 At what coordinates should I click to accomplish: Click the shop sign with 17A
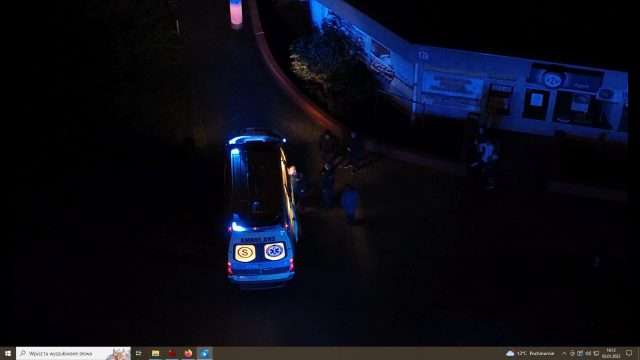(x=423, y=56)
